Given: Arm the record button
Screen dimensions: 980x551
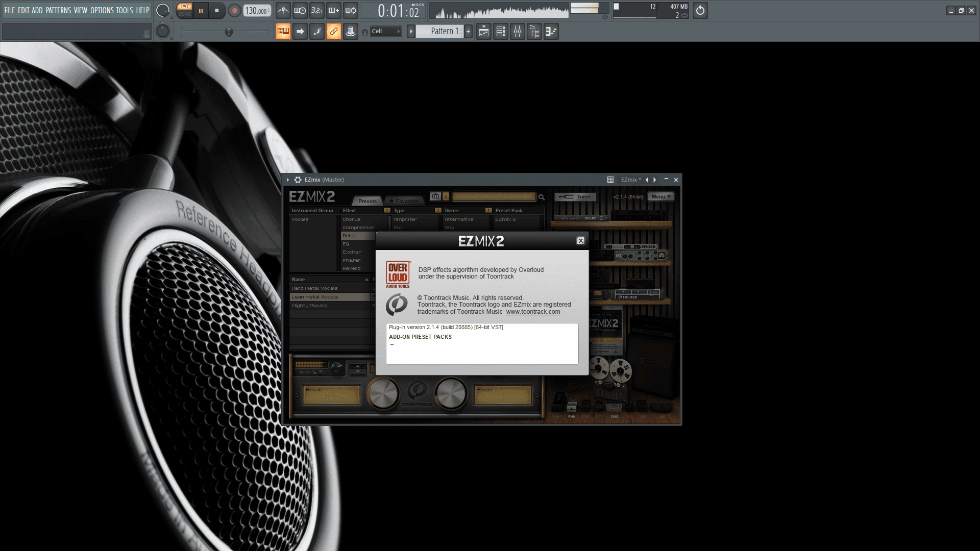Looking at the screenshot, I should 234,10.
